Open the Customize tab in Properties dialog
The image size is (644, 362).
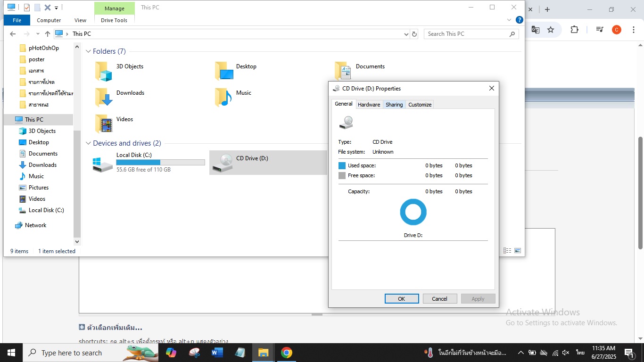coord(420,105)
